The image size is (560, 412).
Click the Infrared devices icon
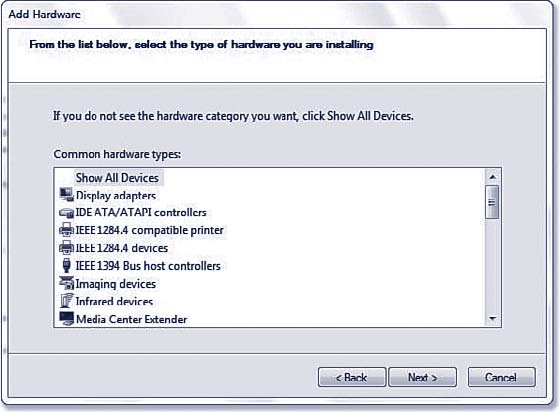pos(66,301)
